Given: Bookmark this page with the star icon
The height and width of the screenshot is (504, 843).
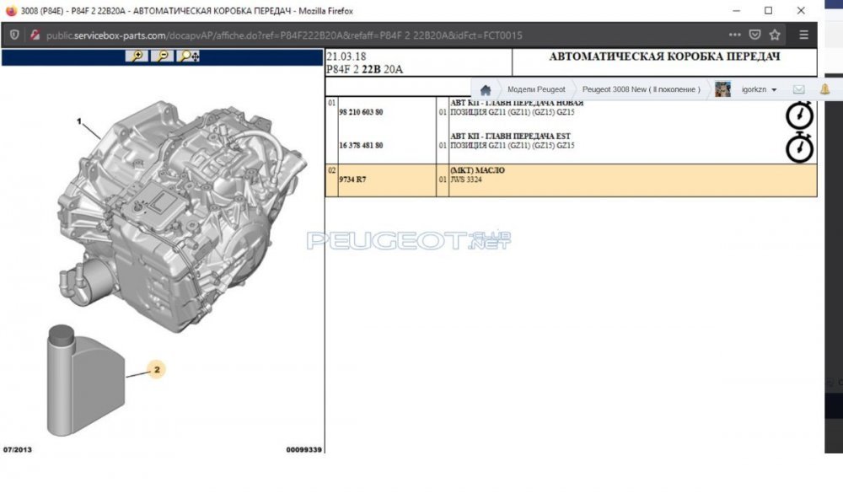Looking at the screenshot, I should point(775,35).
